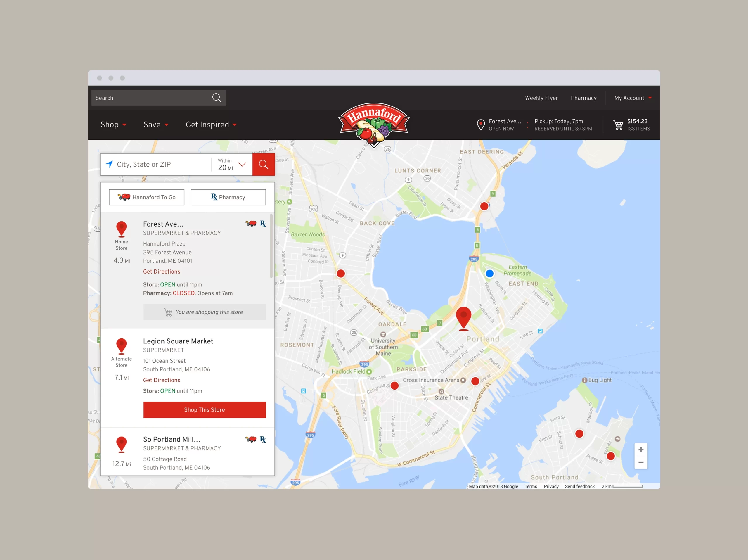
Task: Click the Forest Ave... store title
Action: coord(163,224)
